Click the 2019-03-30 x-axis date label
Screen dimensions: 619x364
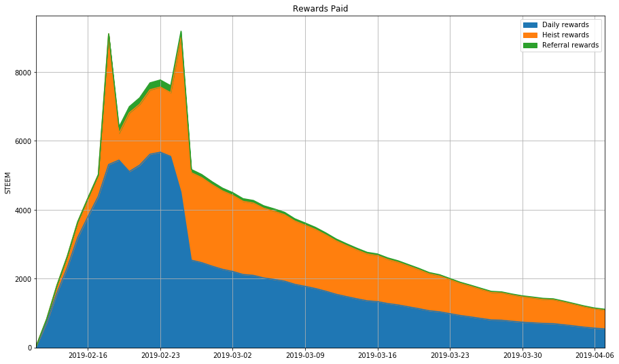click(523, 355)
